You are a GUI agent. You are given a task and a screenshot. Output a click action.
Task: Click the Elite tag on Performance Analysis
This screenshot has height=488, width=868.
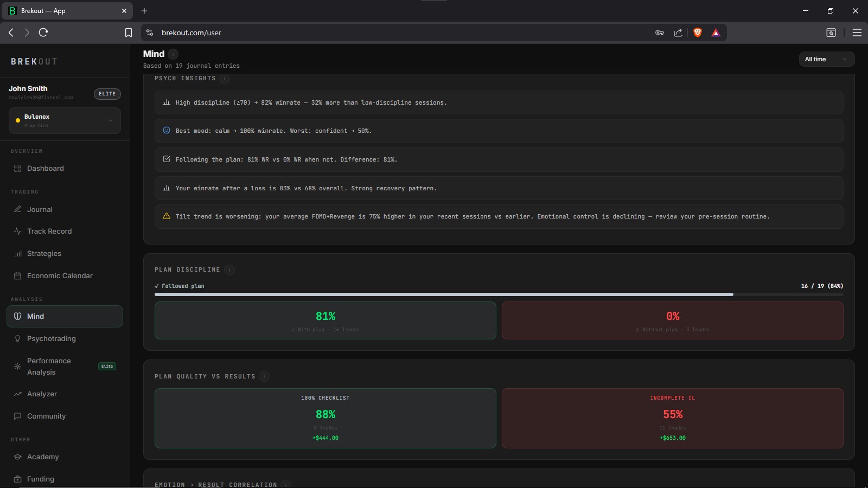pyautogui.click(x=107, y=366)
